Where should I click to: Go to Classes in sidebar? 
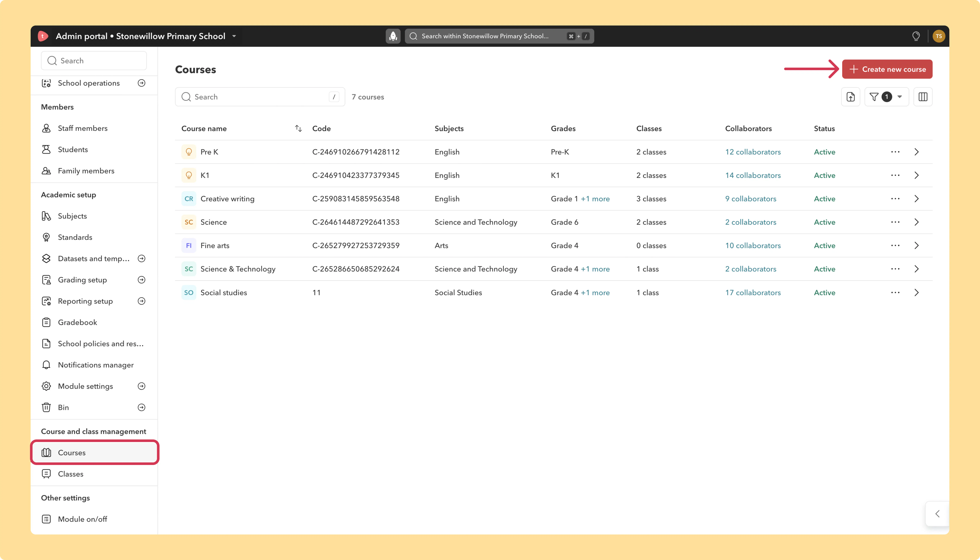click(x=94, y=474)
